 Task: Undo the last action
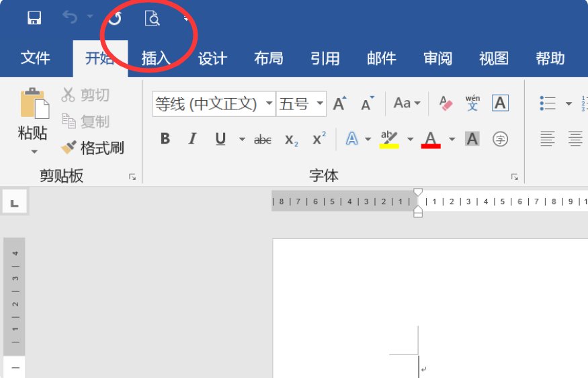click(70, 17)
